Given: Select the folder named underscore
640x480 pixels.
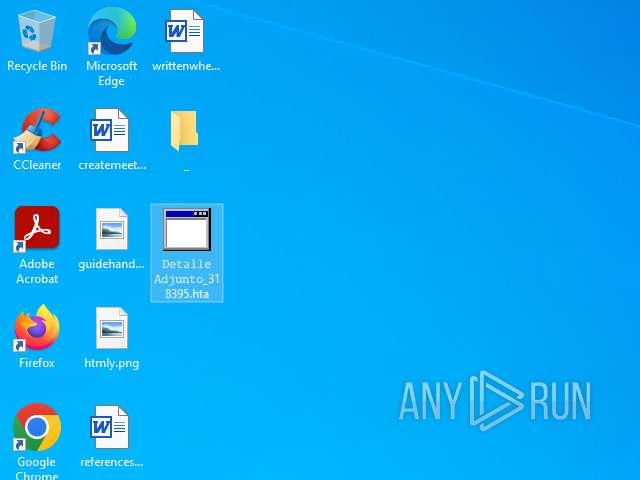Looking at the screenshot, I should [x=184, y=130].
